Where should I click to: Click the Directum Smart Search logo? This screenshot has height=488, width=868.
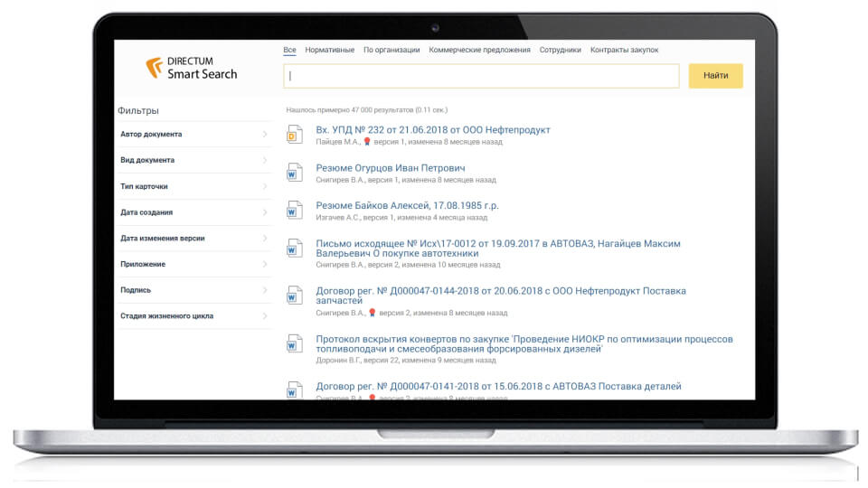[192, 68]
